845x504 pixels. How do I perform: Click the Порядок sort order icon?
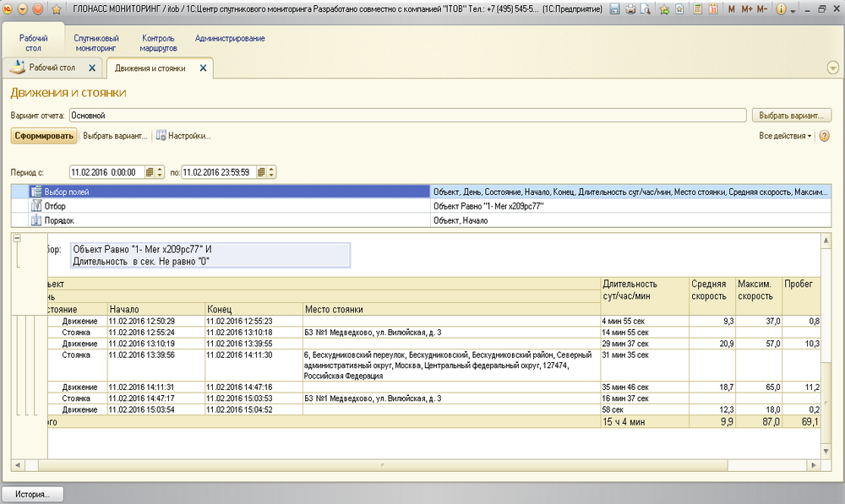(x=36, y=220)
